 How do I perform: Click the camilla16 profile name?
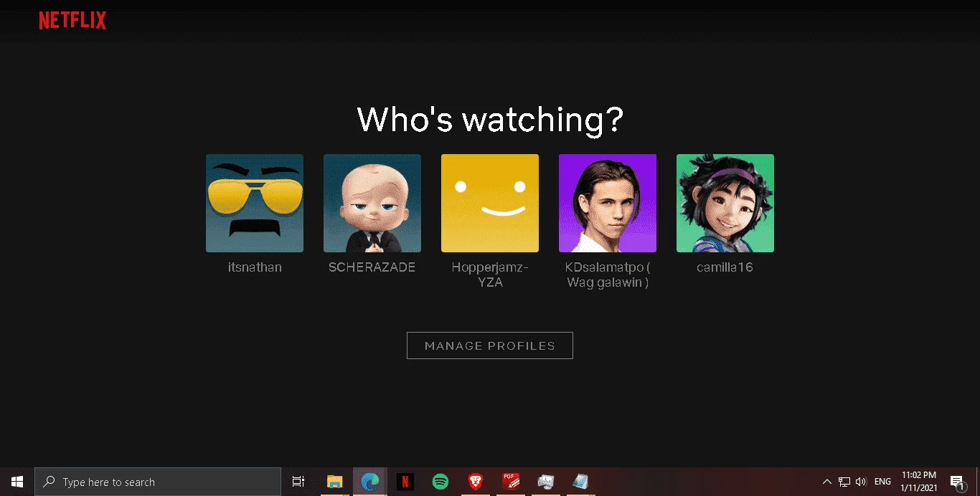coord(725,267)
